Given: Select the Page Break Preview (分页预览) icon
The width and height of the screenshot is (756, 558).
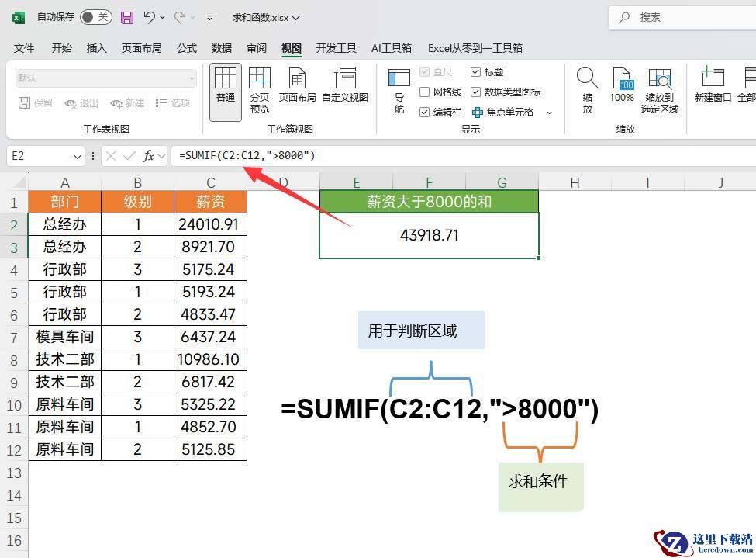Looking at the screenshot, I should (x=260, y=78).
